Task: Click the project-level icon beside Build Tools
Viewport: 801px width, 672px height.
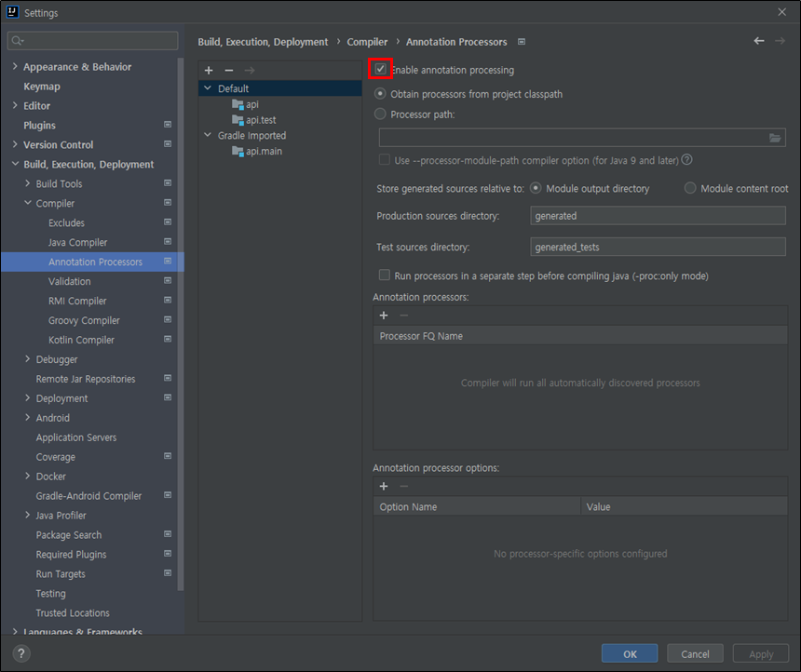Action: [x=168, y=182]
